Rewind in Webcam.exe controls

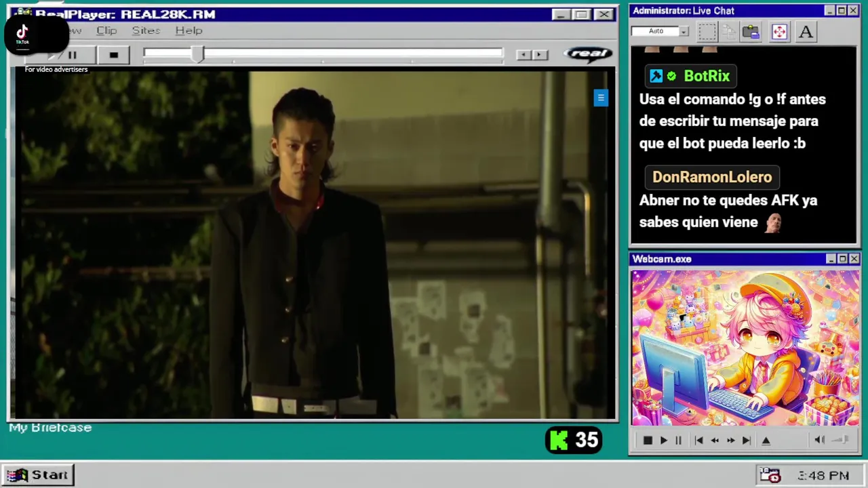pyautogui.click(x=715, y=441)
